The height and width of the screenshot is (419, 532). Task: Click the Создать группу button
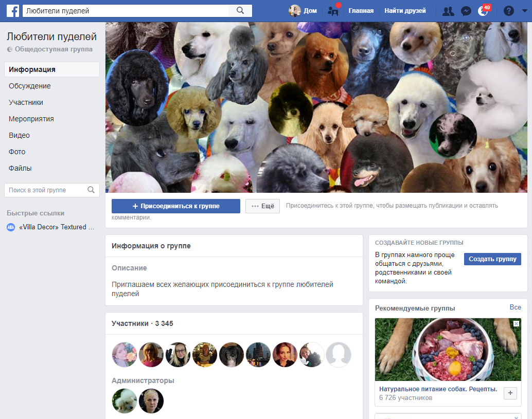(492, 259)
